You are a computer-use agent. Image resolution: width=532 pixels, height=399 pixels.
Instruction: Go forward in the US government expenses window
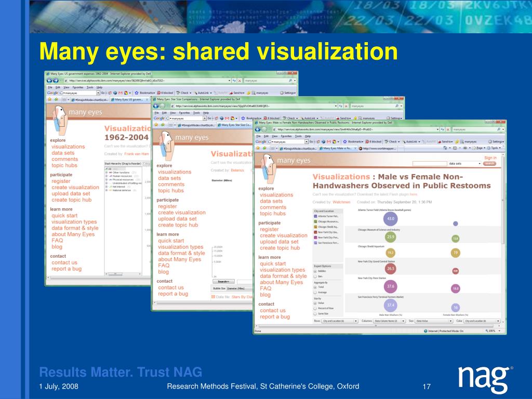pyautogui.click(x=56, y=81)
